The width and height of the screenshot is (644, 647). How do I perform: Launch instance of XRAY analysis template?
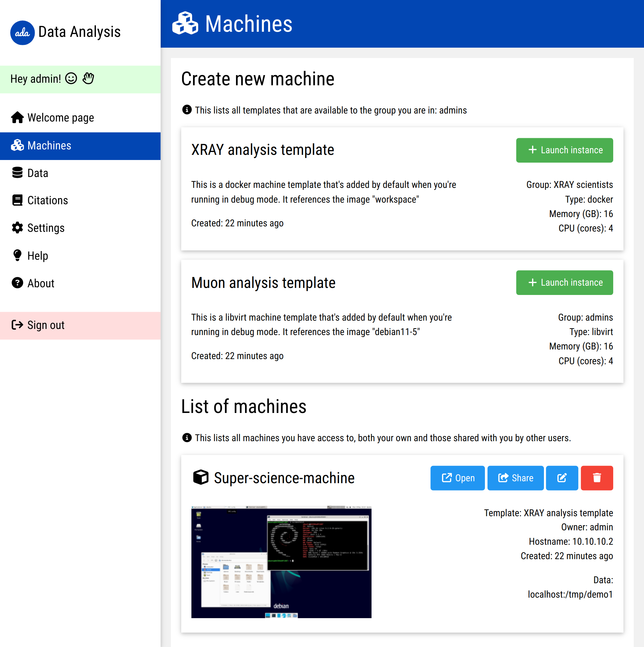pyautogui.click(x=564, y=150)
